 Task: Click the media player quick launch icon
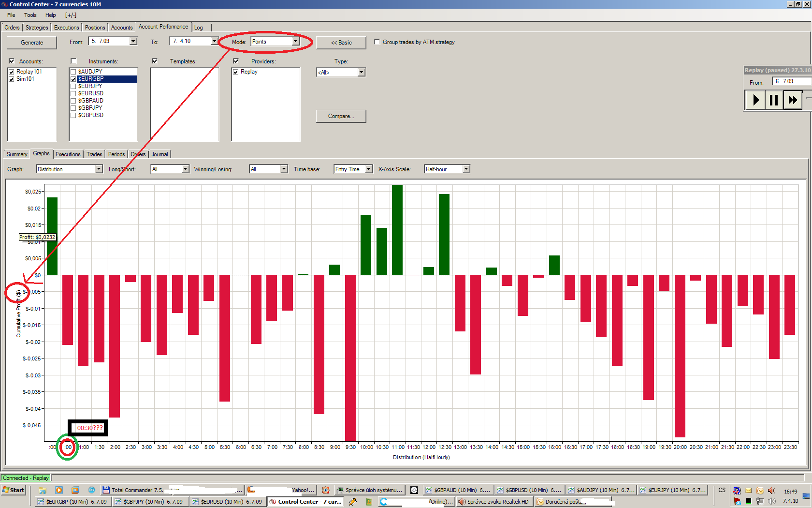(x=59, y=490)
